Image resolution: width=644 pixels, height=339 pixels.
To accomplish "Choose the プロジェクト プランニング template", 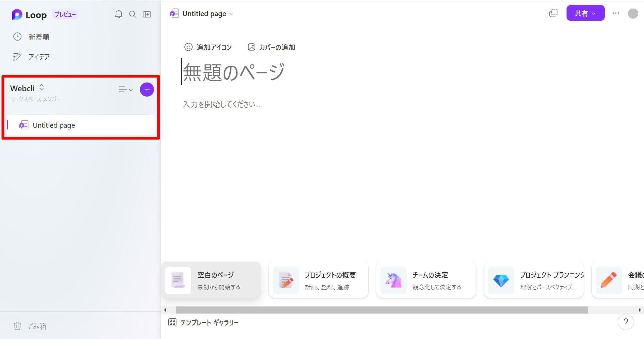I will click(x=534, y=280).
